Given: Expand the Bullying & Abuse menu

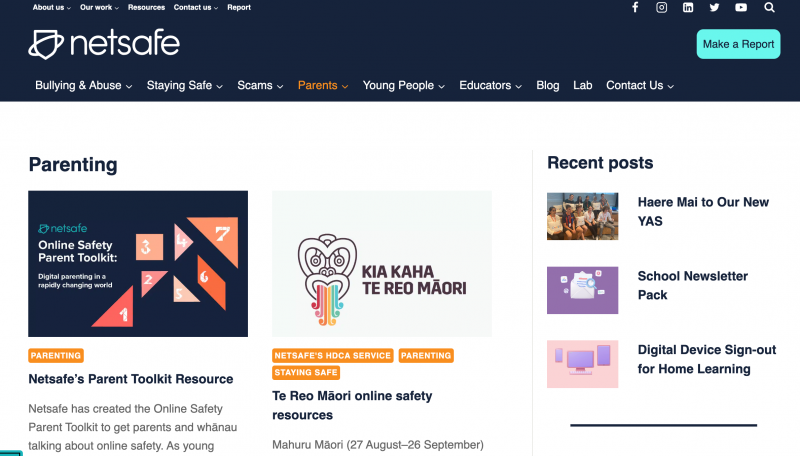Looking at the screenshot, I should point(84,86).
